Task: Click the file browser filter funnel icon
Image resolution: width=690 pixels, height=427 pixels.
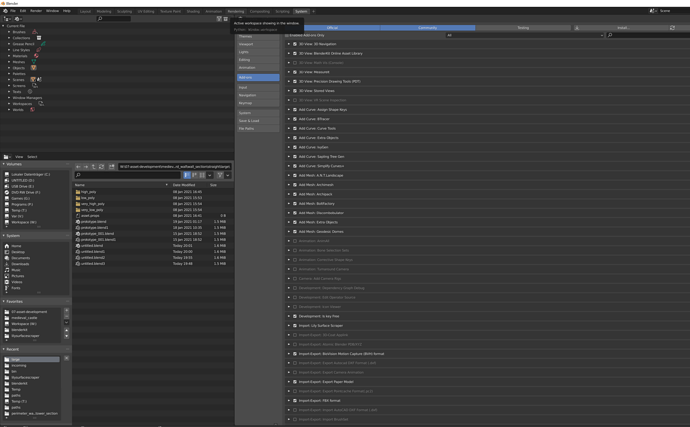Action: point(220,175)
